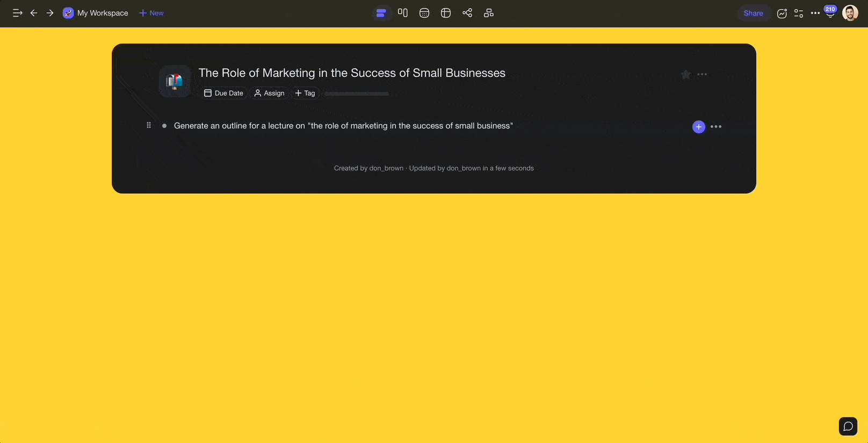868x443 pixels.
Task: Switch to Table view
Action: (446, 13)
